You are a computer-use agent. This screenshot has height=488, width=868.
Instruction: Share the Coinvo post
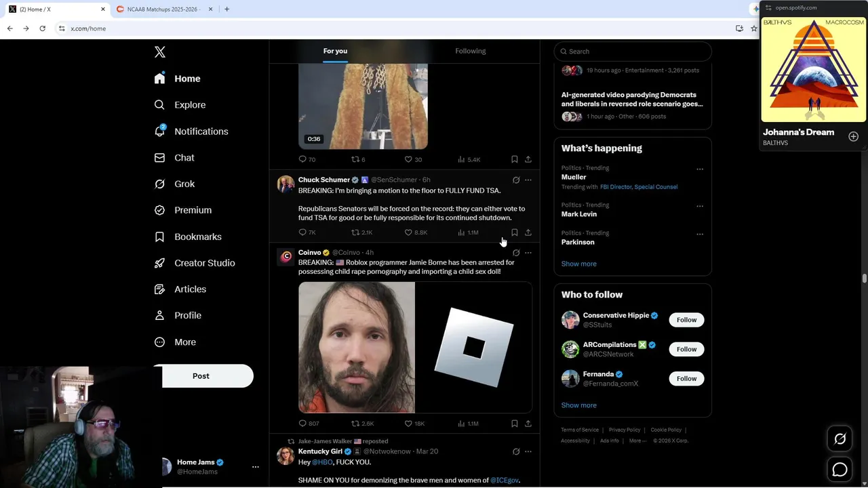coord(528,424)
